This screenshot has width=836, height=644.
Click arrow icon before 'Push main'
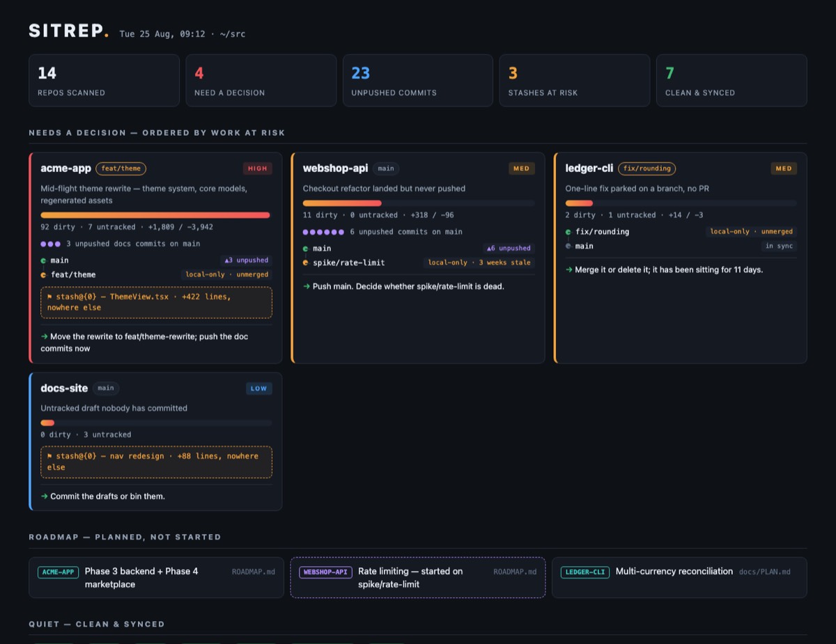coord(307,286)
